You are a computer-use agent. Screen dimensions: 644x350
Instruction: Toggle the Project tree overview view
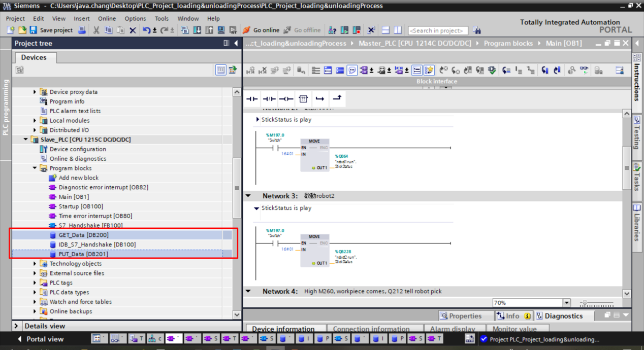point(220,70)
